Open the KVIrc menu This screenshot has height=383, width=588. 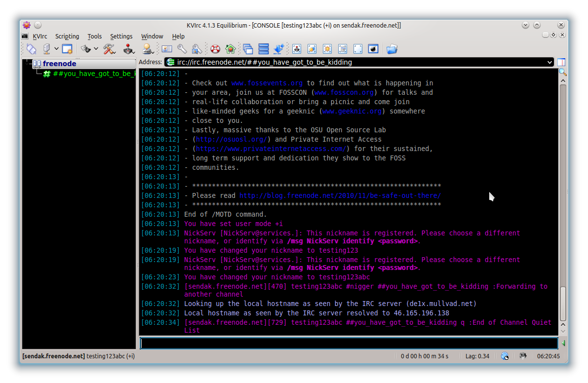[x=40, y=37]
